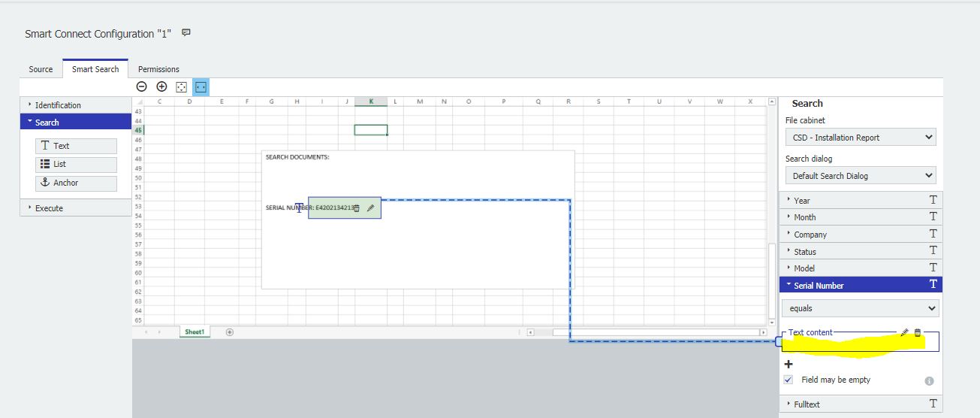980x418 pixels.
Task: Show info for Field may be empty
Action: [929, 381]
